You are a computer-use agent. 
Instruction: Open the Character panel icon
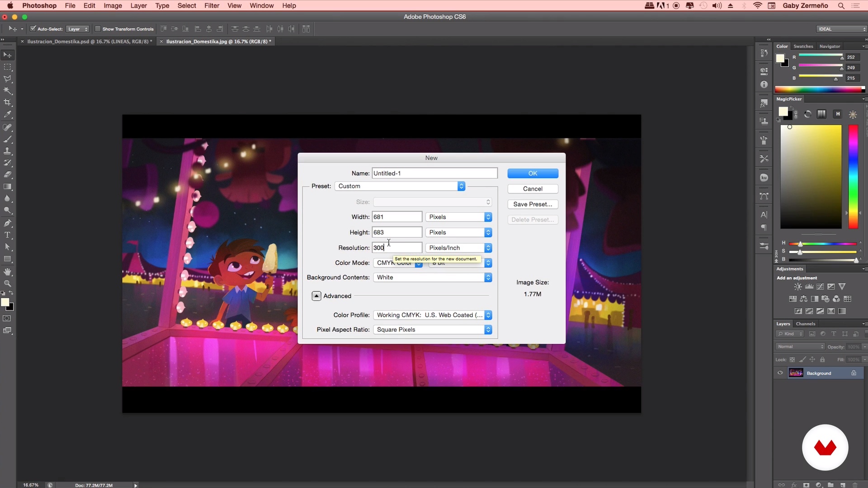point(764,215)
